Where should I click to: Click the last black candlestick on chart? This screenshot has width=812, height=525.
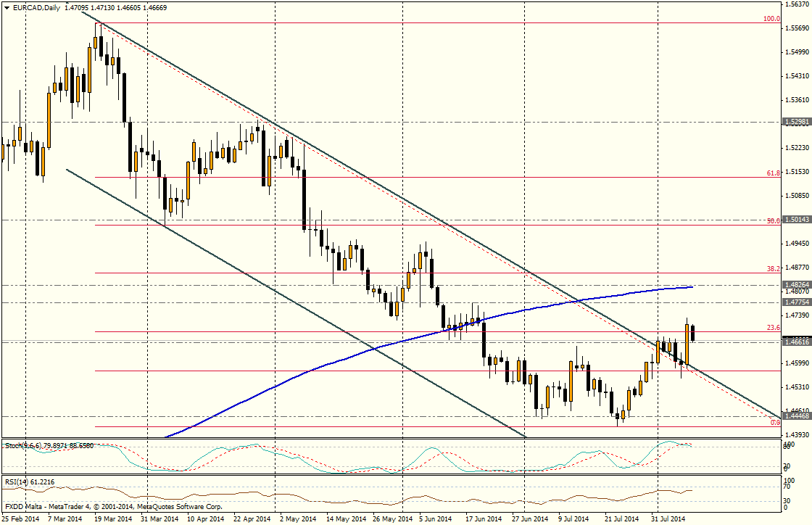pos(693,333)
